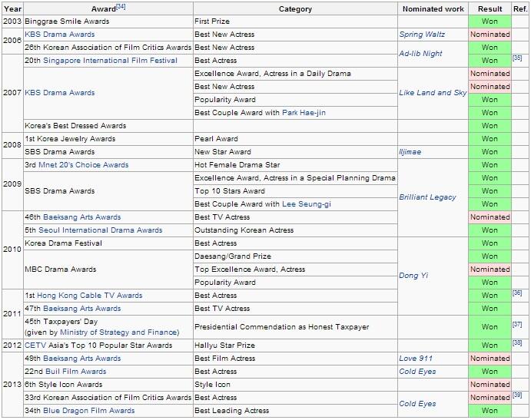531x420 pixels.
Task: Select the Hot Female Drama Star cell
Action: (295, 165)
